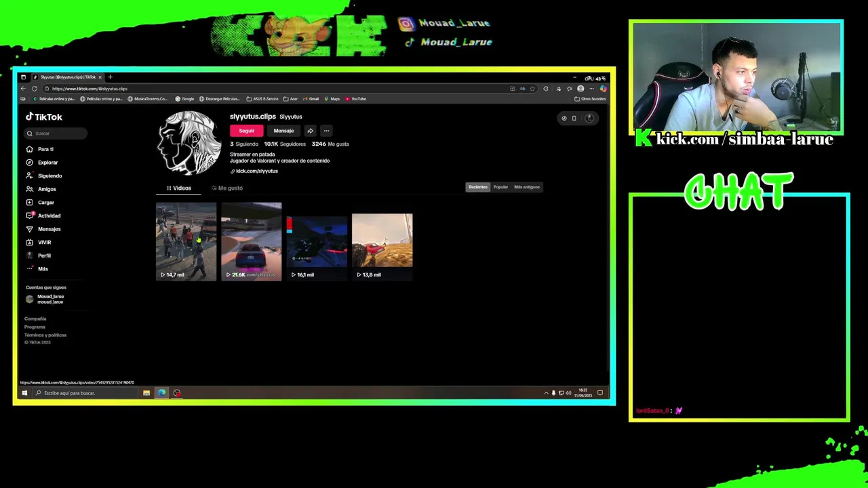Switch to the Videos tab
This screenshot has width=868, height=488.
(179, 188)
